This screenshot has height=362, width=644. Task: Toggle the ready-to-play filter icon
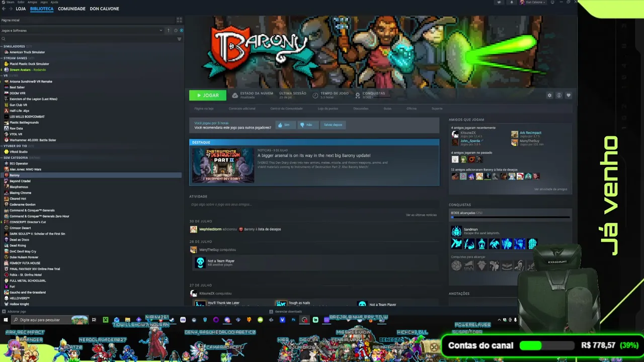[x=181, y=31]
